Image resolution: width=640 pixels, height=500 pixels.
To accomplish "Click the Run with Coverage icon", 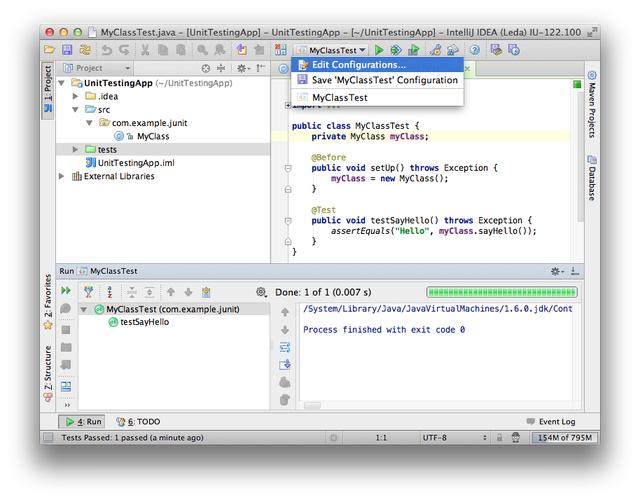I will (x=413, y=50).
